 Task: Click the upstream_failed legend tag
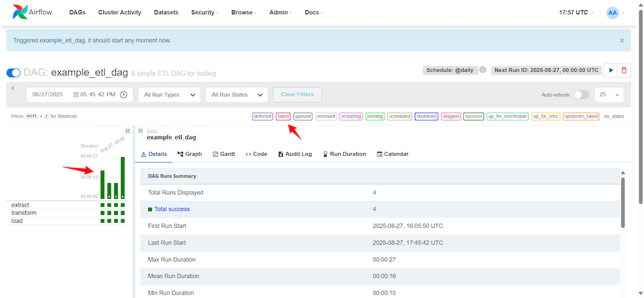pos(581,116)
